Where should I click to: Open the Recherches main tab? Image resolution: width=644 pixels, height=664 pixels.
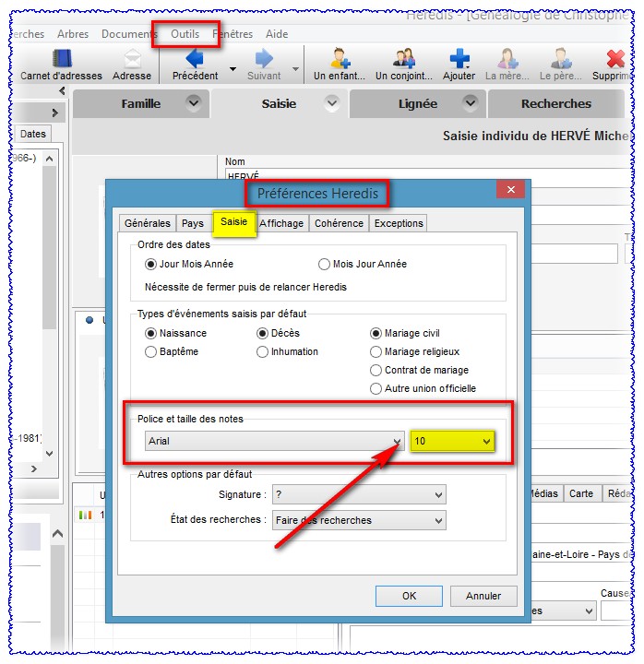[555, 103]
